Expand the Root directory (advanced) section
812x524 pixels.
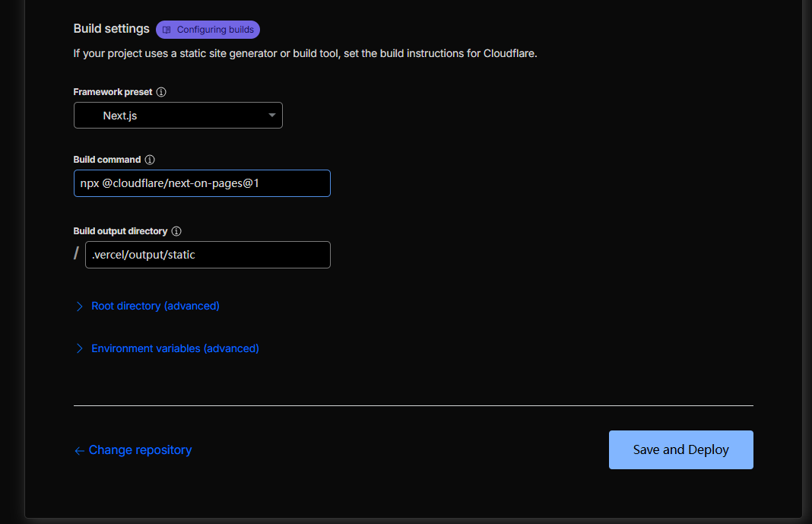[x=155, y=306]
